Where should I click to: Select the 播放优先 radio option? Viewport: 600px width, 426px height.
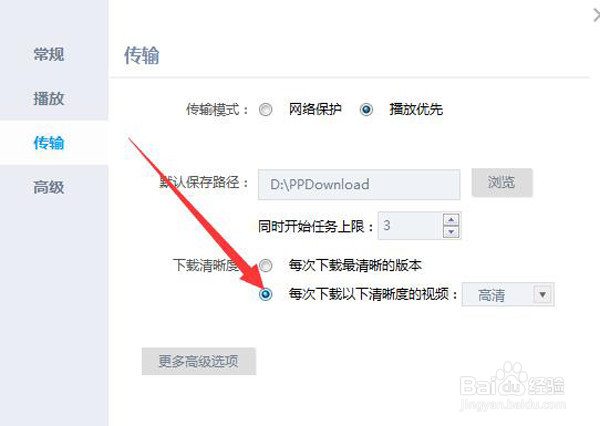(x=366, y=109)
